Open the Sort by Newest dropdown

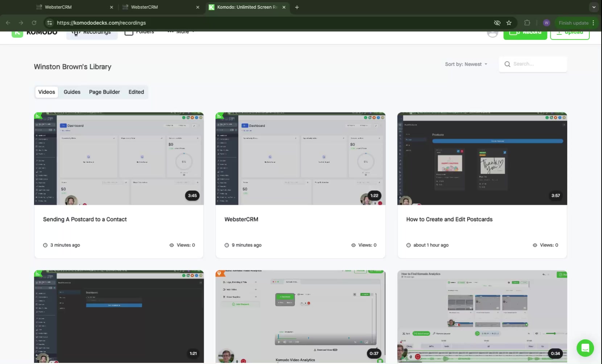(x=466, y=64)
